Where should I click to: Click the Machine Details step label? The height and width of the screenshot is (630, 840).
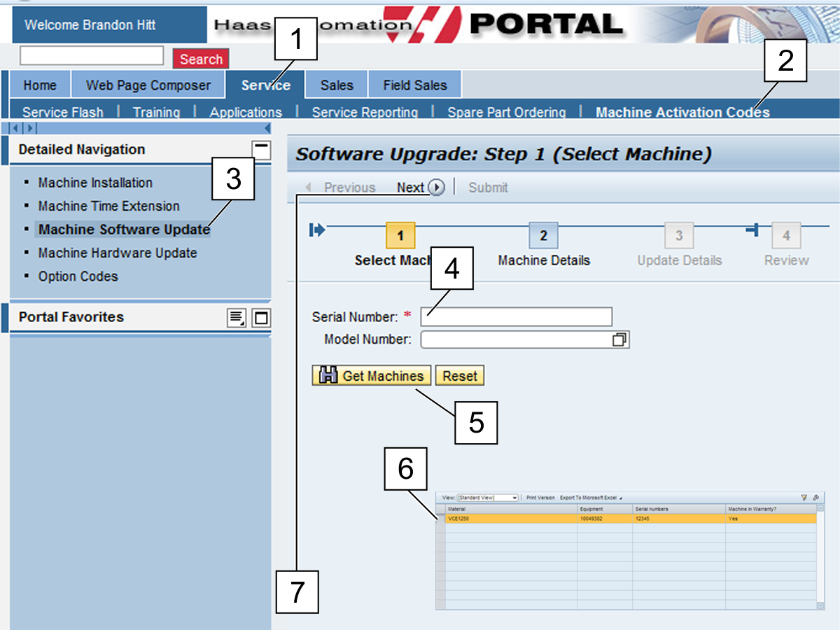544,260
